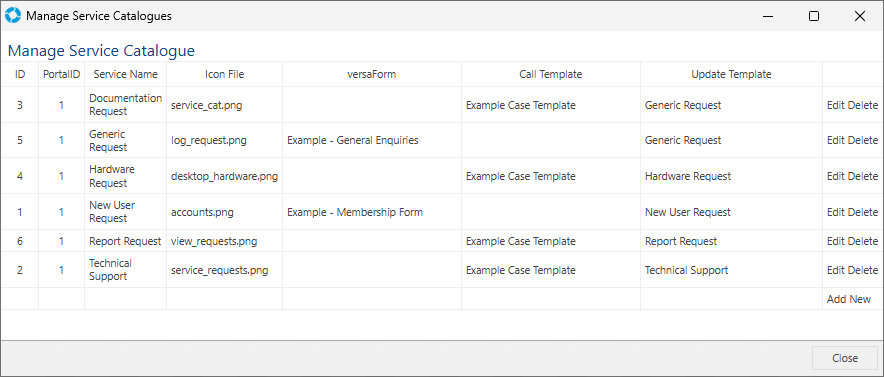
Task: Edit the Generic Request row
Action: coord(836,140)
